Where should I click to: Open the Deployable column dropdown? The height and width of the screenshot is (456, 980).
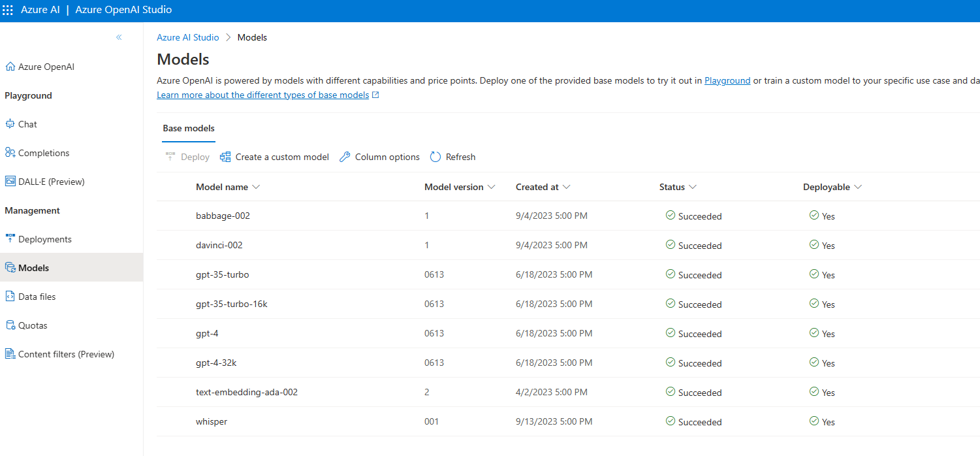[857, 187]
